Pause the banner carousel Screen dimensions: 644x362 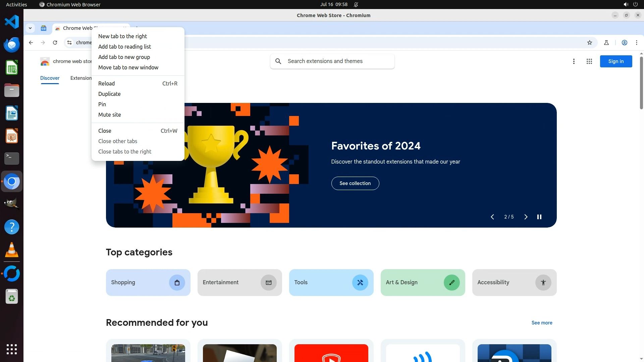(539, 217)
